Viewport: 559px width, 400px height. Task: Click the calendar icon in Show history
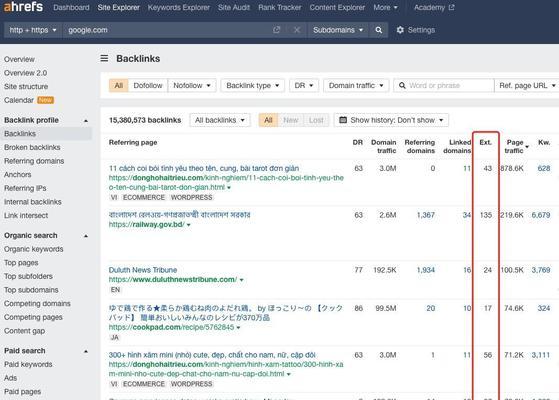(343, 120)
